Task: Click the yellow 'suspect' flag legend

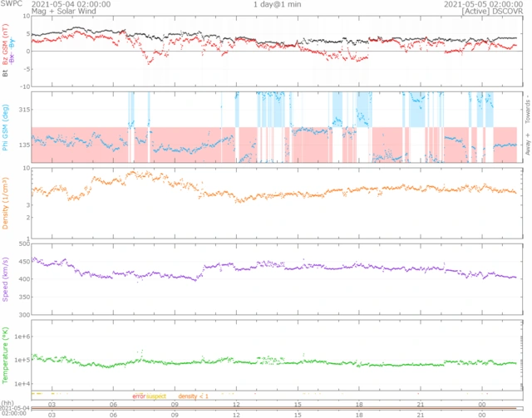Action: (x=156, y=396)
